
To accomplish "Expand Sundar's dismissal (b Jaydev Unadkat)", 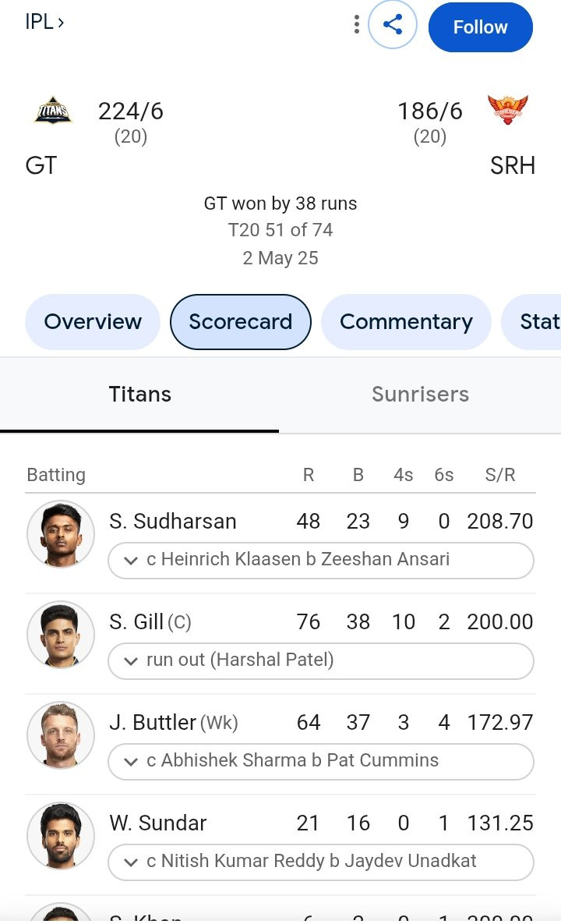I will [320, 862].
